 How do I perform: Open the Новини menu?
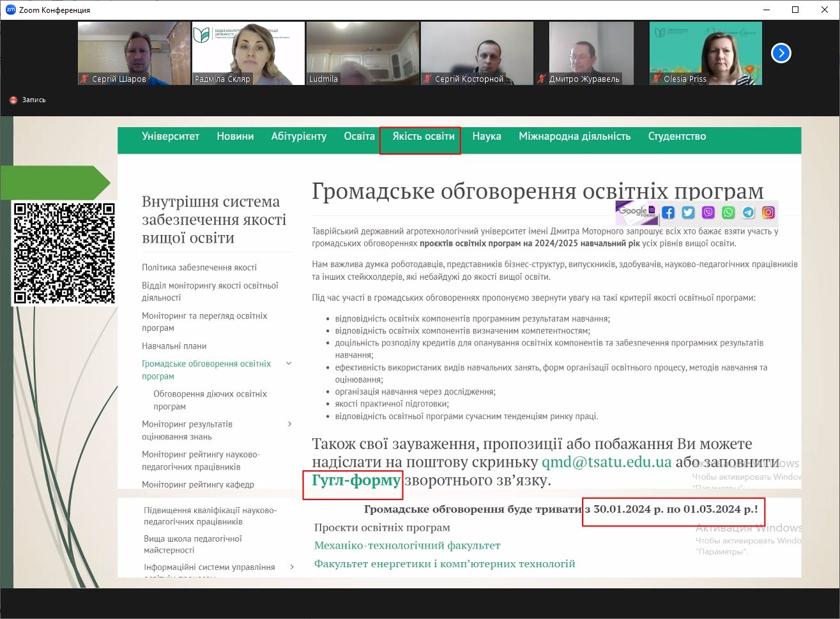pos(235,136)
